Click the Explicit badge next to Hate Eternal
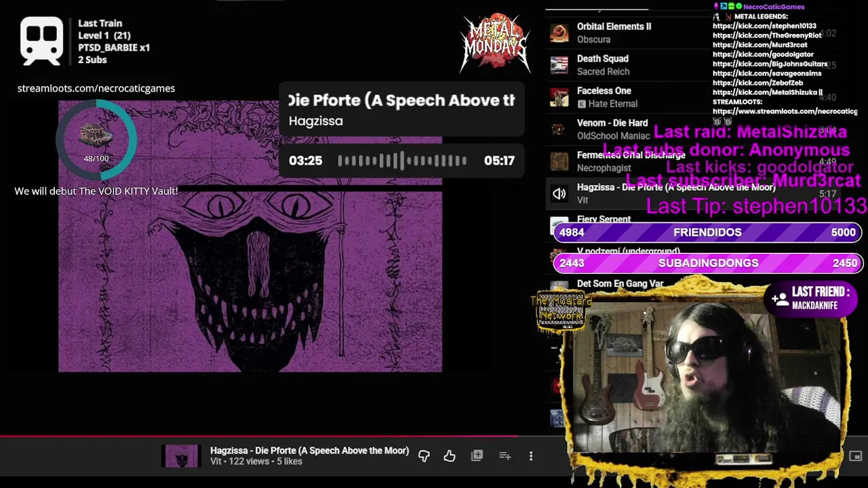 click(x=581, y=104)
